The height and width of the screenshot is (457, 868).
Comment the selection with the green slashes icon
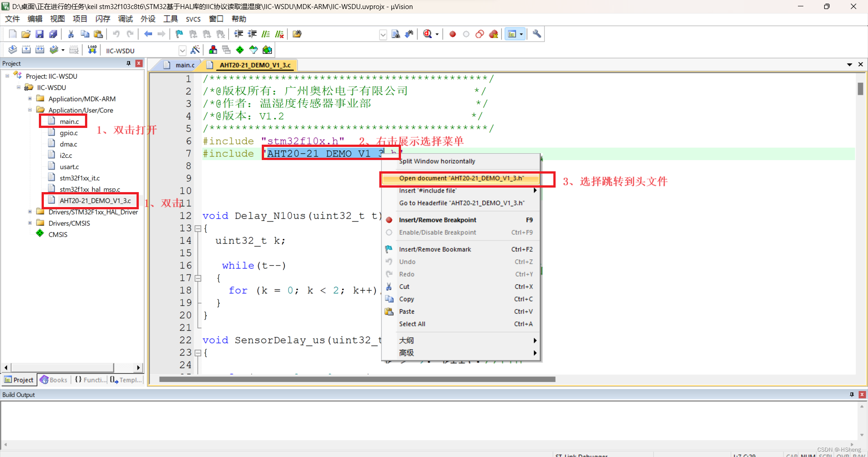point(266,34)
